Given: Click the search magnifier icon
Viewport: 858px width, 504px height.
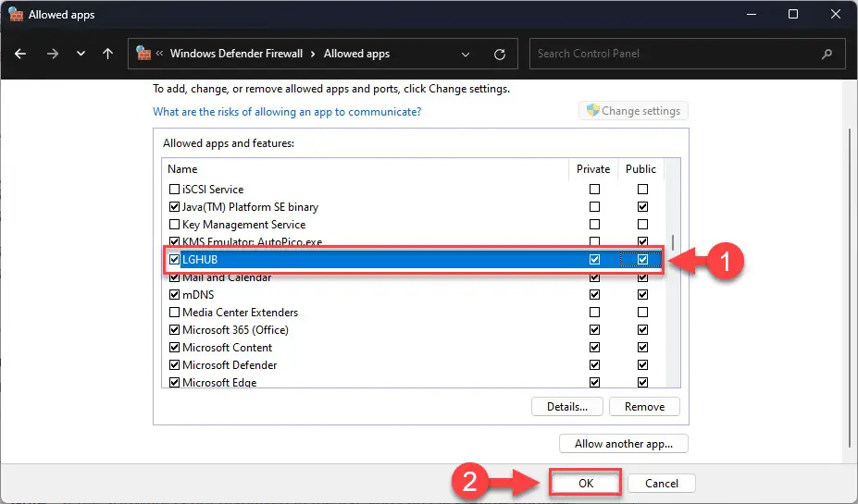Looking at the screenshot, I should (x=827, y=54).
